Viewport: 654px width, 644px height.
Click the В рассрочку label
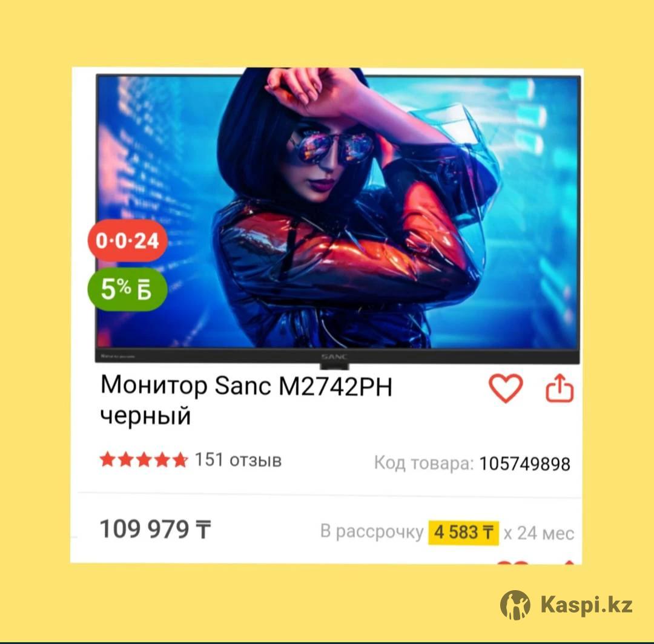pos(372,532)
